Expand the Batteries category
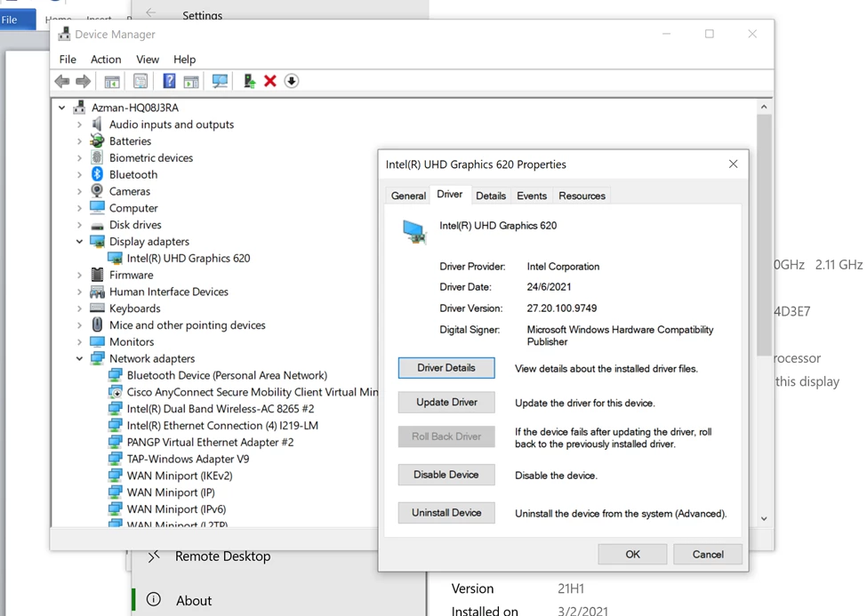Image resolution: width=867 pixels, height=616 pixels. [80, 141]
